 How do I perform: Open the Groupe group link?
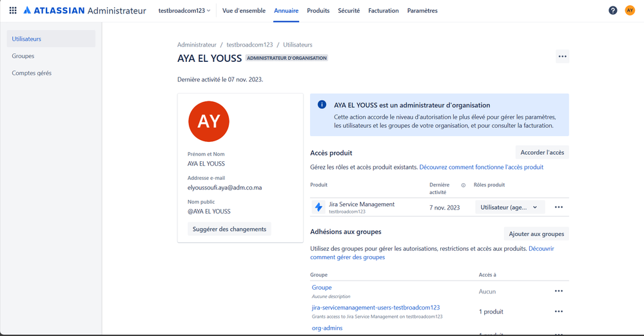point(322,288)
